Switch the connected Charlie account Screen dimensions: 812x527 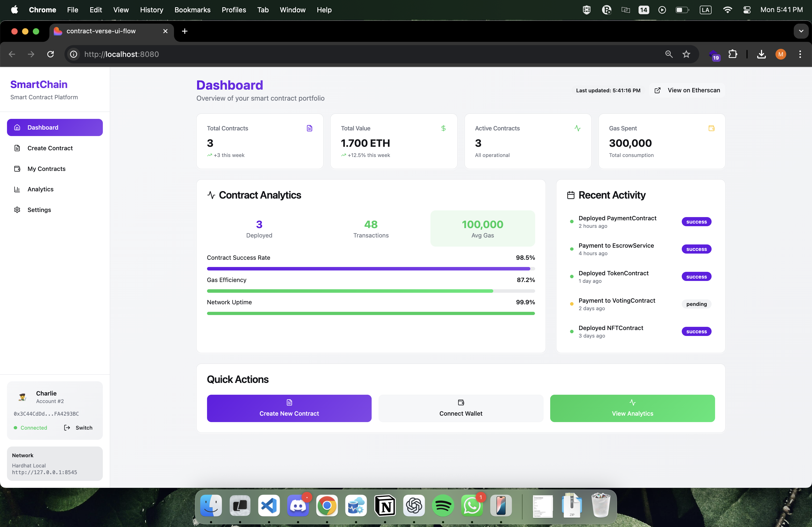[x=78, y=427]
